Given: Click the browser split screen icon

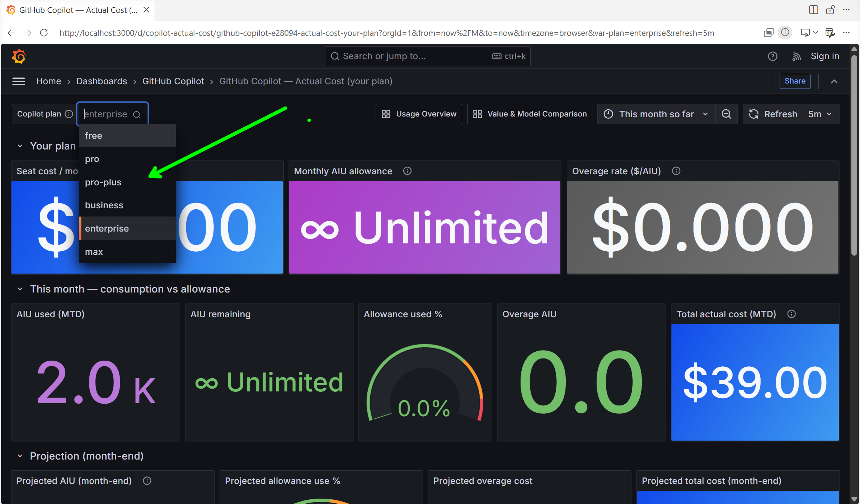Looking at the screenshot, I should click(x=813, y=10).
